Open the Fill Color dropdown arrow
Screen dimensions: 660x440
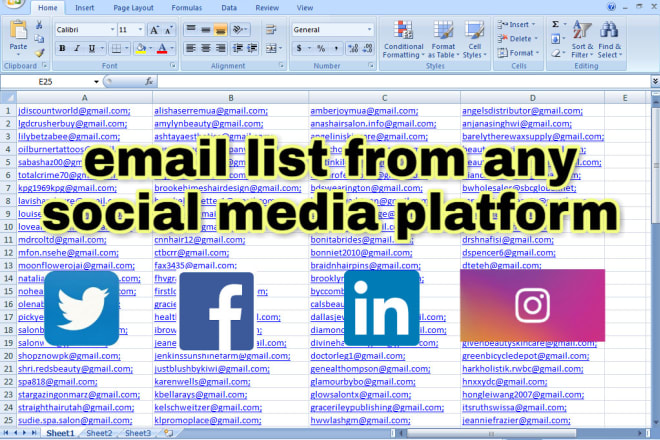(x=150, y=49)
